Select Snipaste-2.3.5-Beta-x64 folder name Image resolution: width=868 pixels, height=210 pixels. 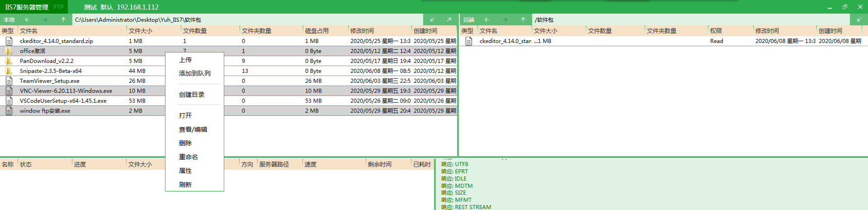point(51,71)
